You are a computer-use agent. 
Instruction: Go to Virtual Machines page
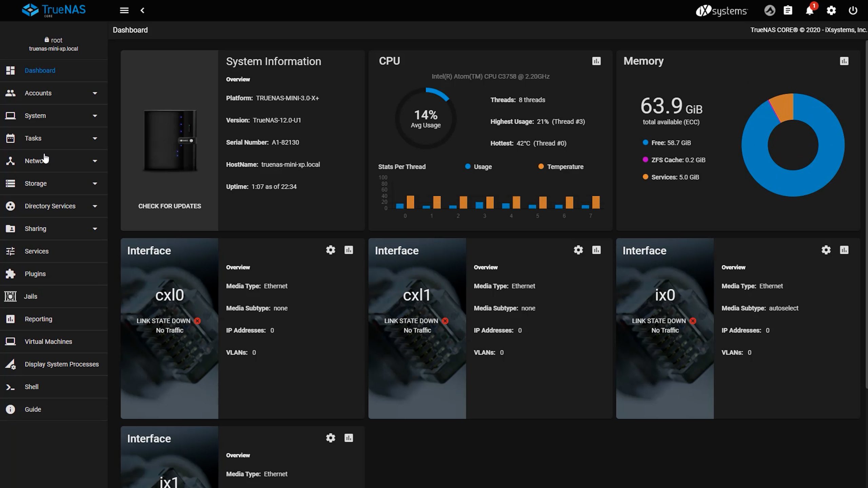[x=48, y=342]
